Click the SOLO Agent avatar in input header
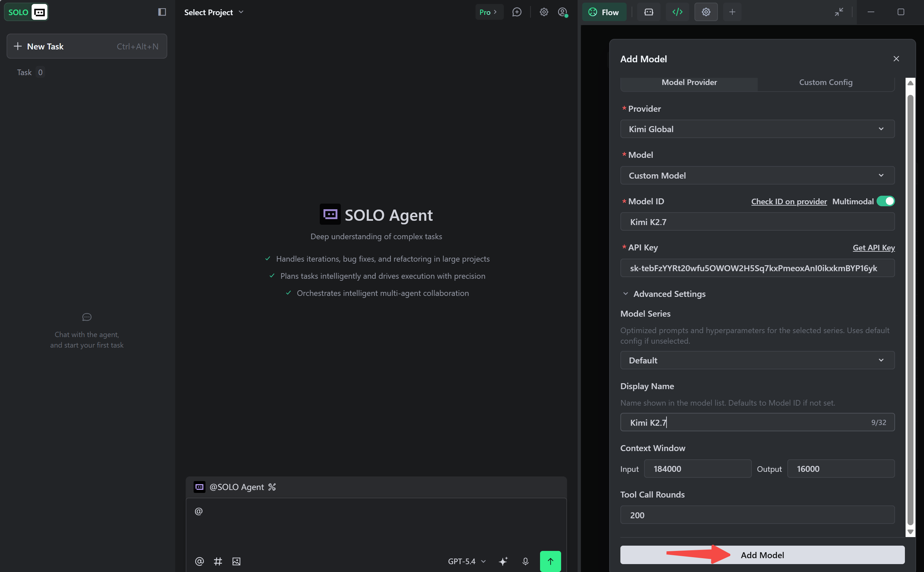The height and width of the screenshot is (572, 924). (x=199, y=487)
